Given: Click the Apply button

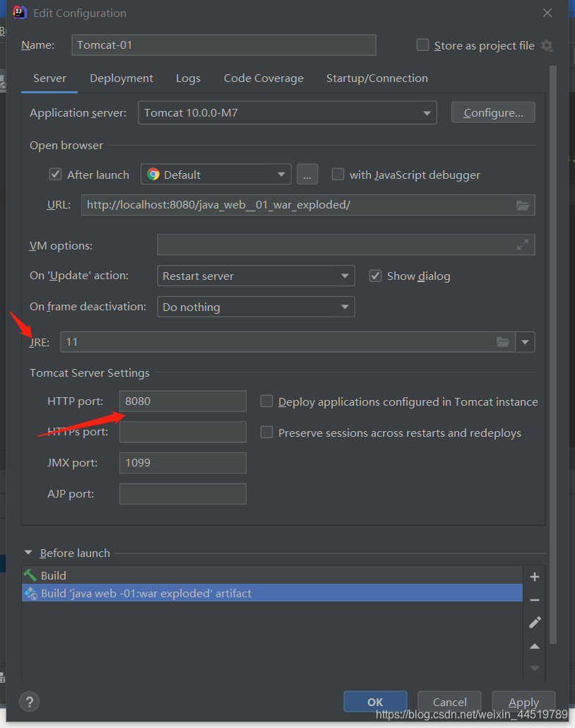Looking at the screenshot, I should (523, 702).
